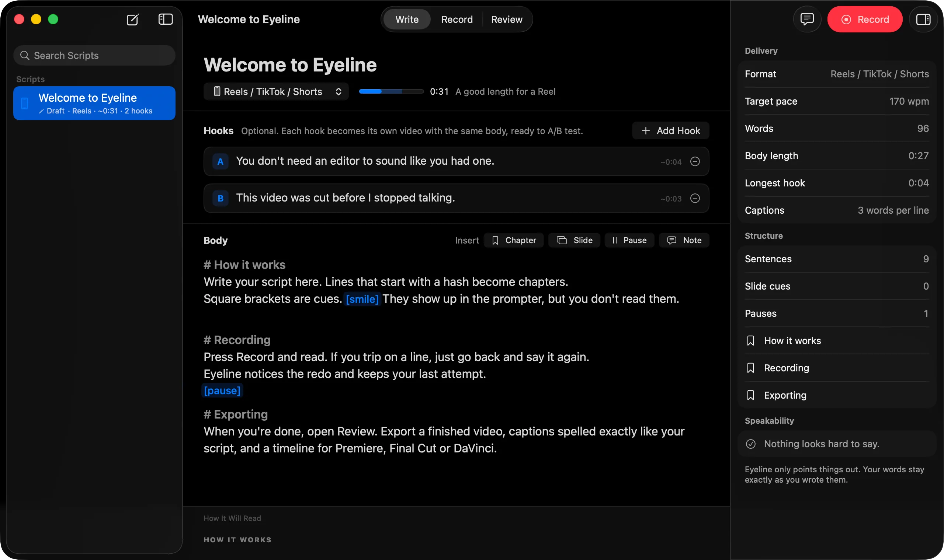Insert a Note into the body

pos(684,240)
